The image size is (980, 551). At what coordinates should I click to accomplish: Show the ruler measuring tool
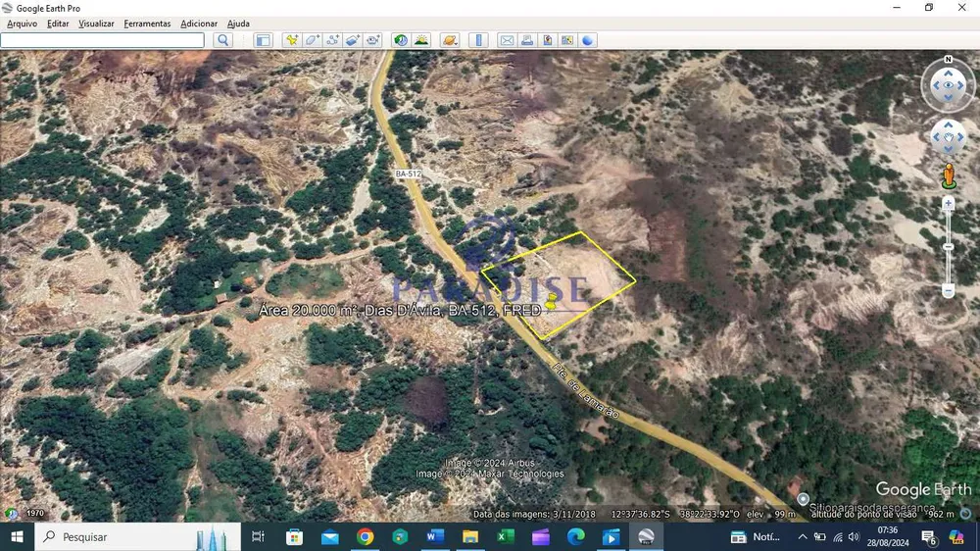[x=478, y=40]
